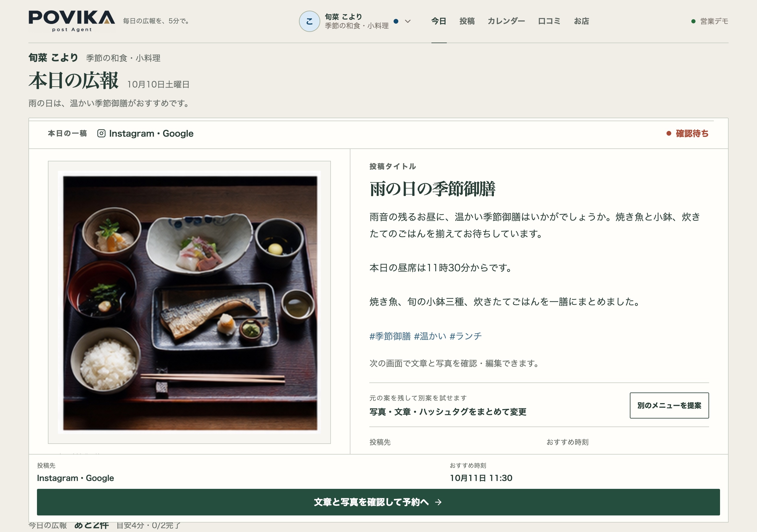Viewport: 757px width, 532px height.
Task: Click the 旬菜 こより store name in header
Action: (343, 17)
